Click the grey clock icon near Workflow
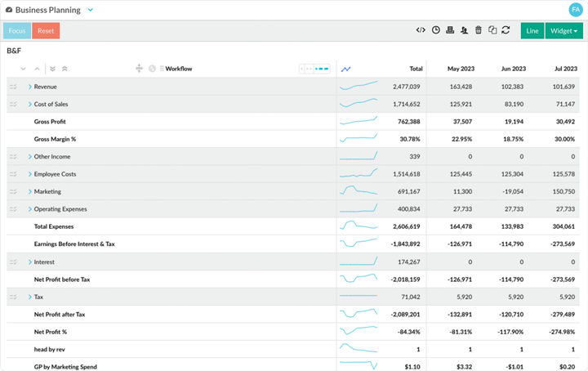This screenshot has width=588, height=371. [x=152, y=69]
